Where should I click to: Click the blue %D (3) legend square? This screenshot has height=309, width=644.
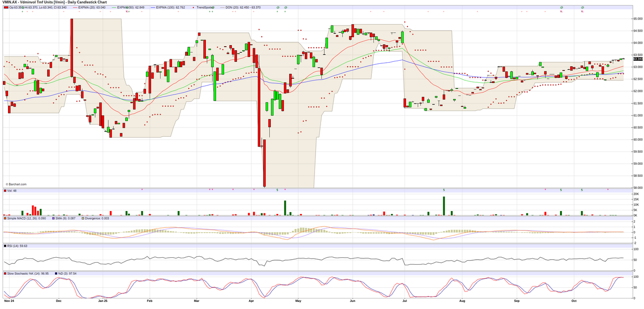point(56,273)
